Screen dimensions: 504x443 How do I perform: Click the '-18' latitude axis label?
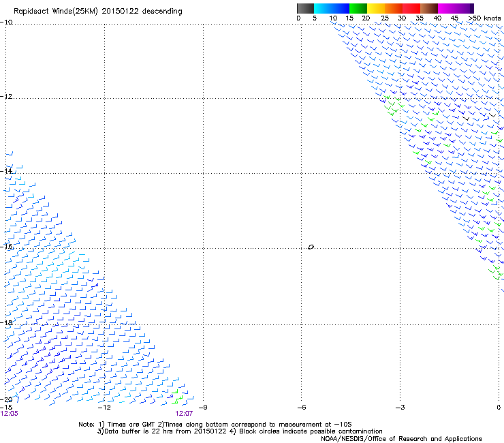click(6, 322)
